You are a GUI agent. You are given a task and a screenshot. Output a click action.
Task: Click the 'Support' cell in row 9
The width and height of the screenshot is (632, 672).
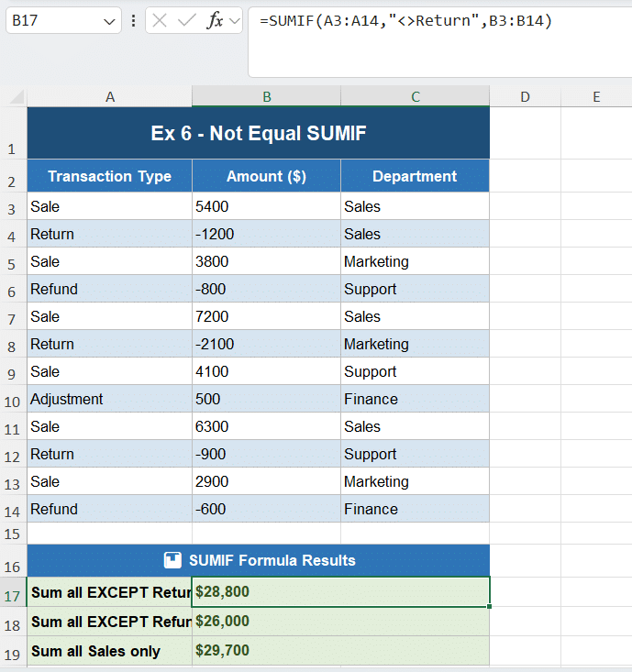tap(415, 371)
